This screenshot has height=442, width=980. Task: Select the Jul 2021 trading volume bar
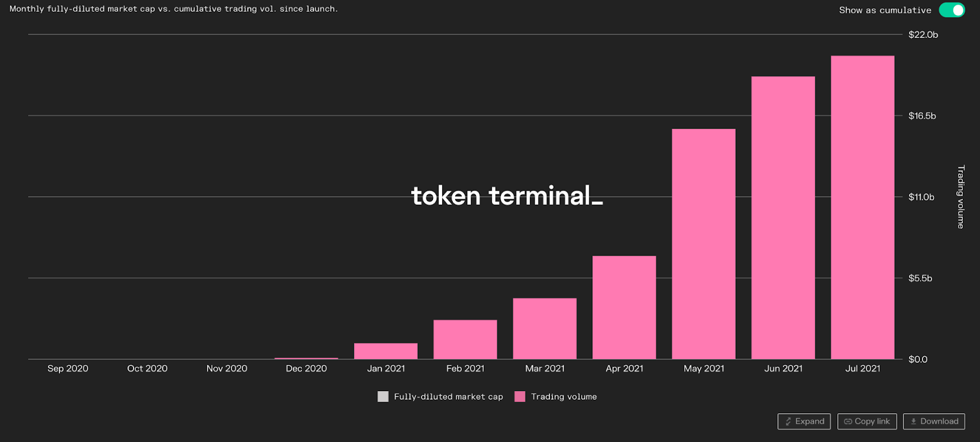coord(862,207)
